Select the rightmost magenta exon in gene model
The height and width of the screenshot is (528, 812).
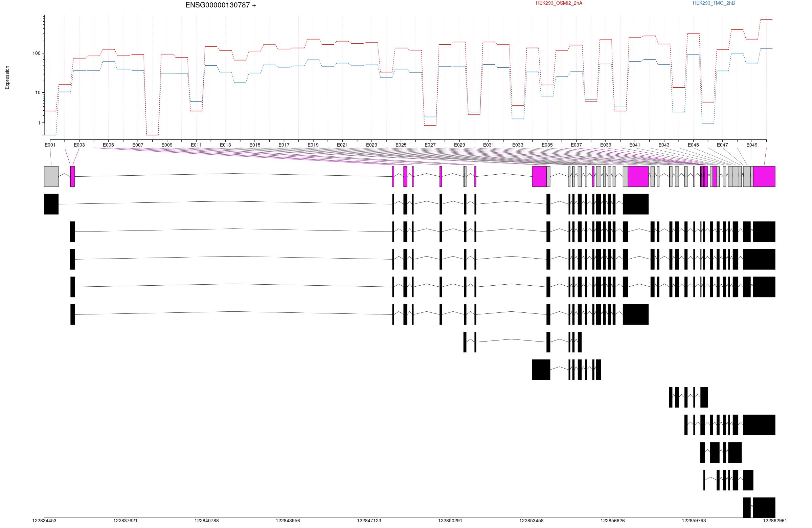pyautogui.click(x=764, y=176)
